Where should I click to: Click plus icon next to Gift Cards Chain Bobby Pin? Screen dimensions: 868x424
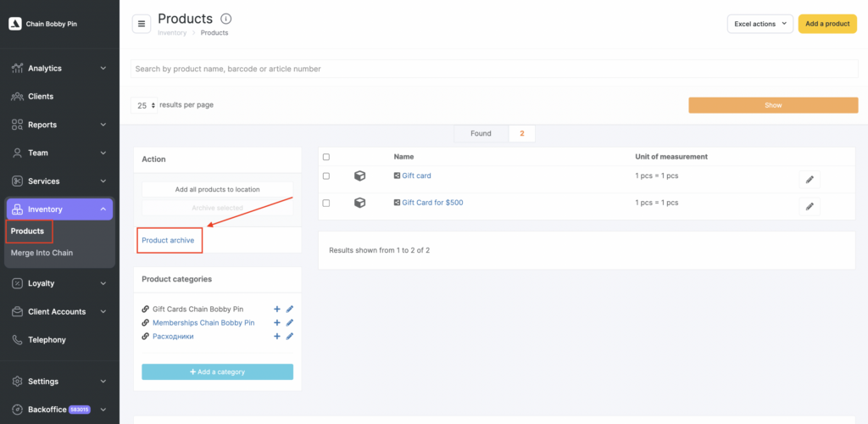(277, 310)
